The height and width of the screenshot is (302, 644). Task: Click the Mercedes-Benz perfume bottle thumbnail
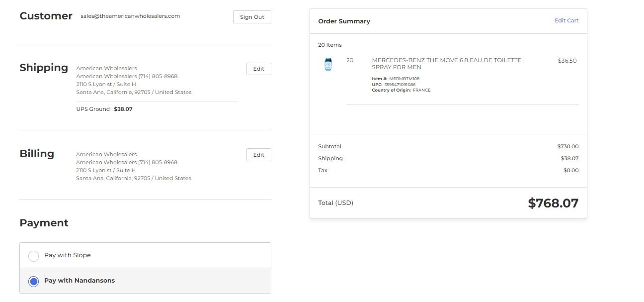[x=328, y=64]
